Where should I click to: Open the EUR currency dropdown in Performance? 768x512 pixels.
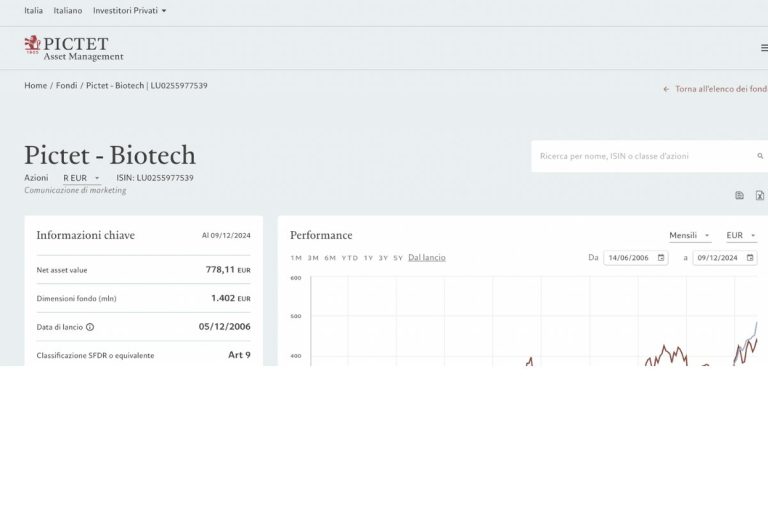coord(741,236)
